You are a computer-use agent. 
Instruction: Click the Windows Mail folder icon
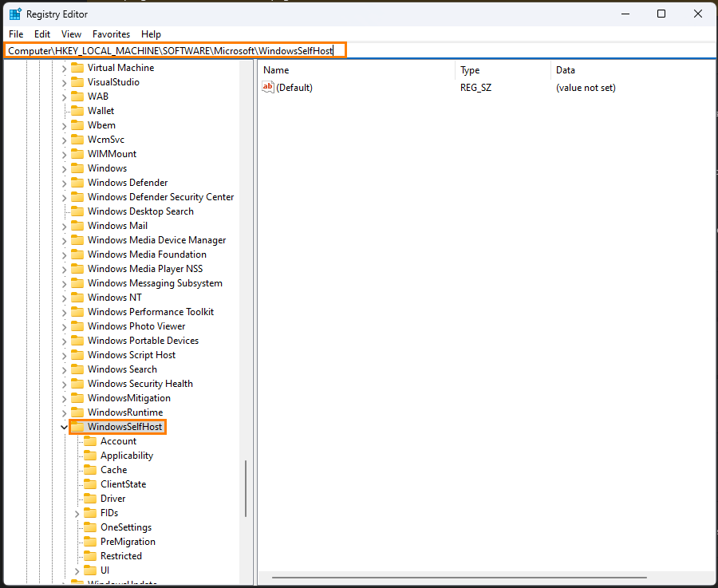click(x=77, y=226)
